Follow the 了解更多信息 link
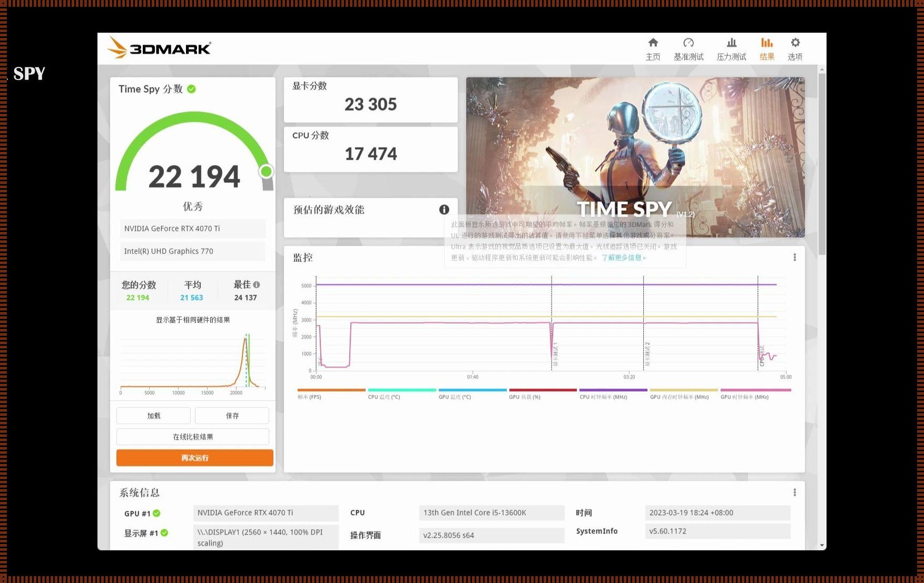The height and width of the screenshot is (583, 924). coord(624,258)
